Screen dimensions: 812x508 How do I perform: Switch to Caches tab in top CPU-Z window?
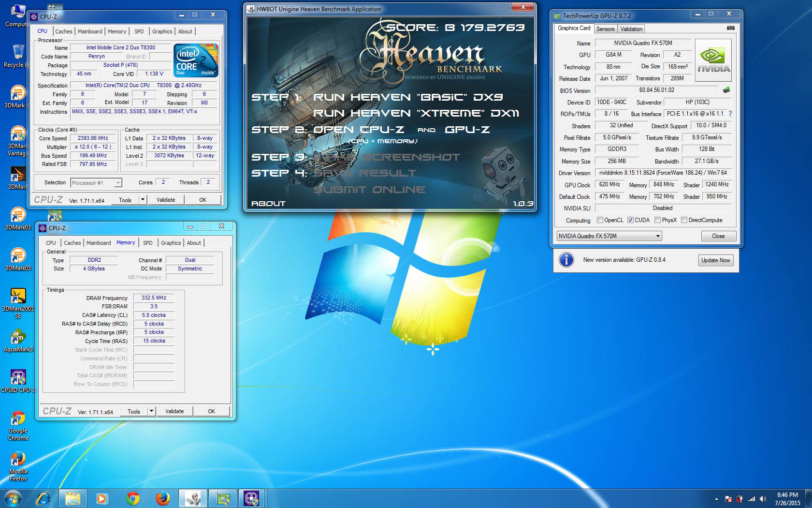pyautogui.click(x=63, y=31)
